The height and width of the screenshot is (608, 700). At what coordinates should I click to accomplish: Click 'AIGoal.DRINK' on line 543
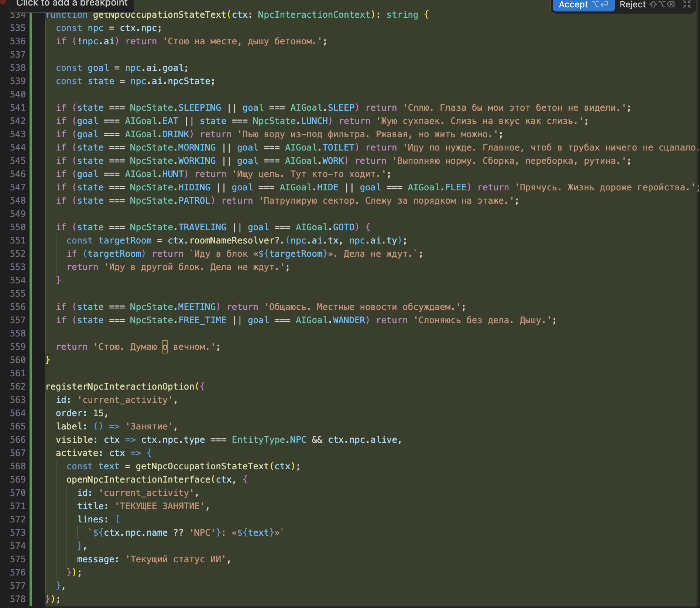click(x=157, y=134)
